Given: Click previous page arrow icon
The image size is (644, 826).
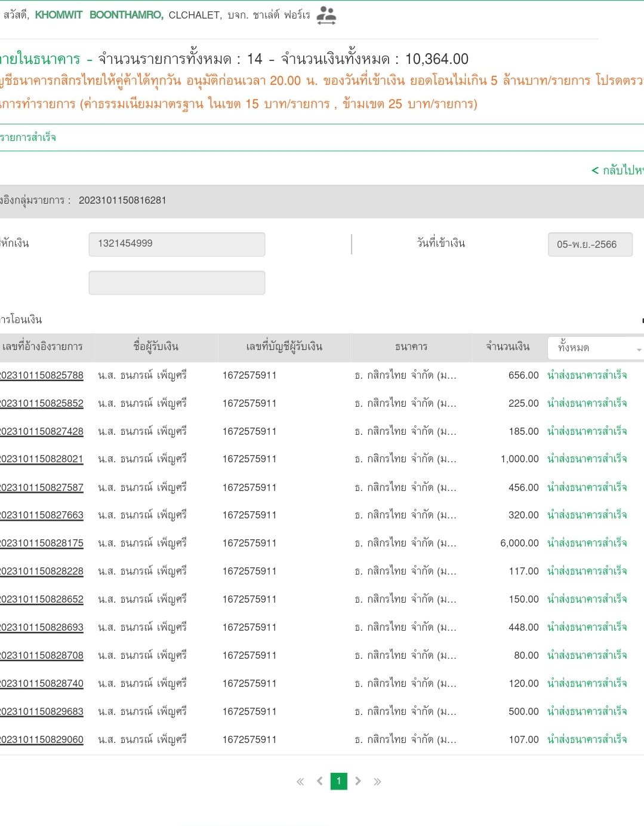Looking at the screenshot, I should (x=320, y=781).
